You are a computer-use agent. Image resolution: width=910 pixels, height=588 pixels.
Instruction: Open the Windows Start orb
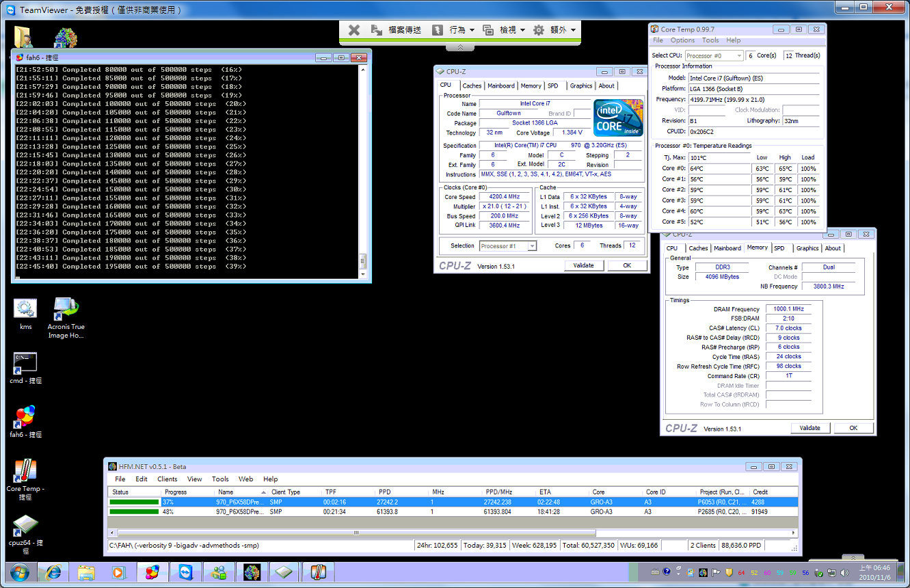(x=19, y=572)
